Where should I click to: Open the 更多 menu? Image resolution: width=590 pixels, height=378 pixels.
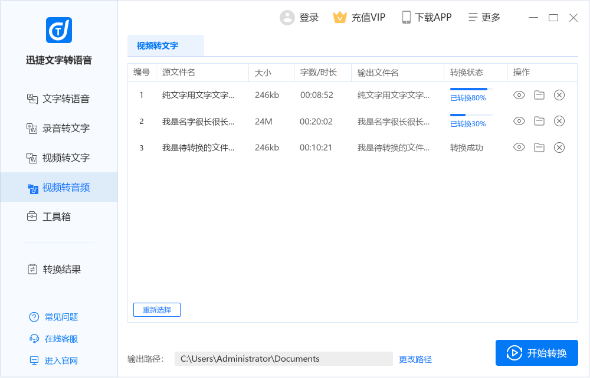[x=484, y=17]
